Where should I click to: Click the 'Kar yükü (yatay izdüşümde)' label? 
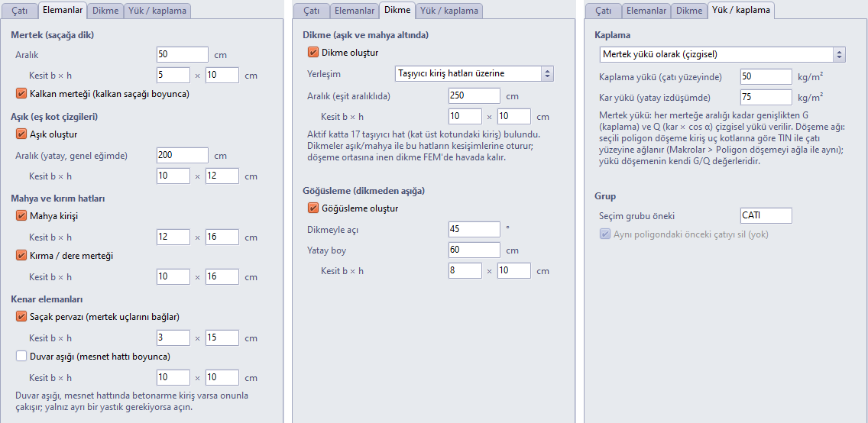click(655, 98)
